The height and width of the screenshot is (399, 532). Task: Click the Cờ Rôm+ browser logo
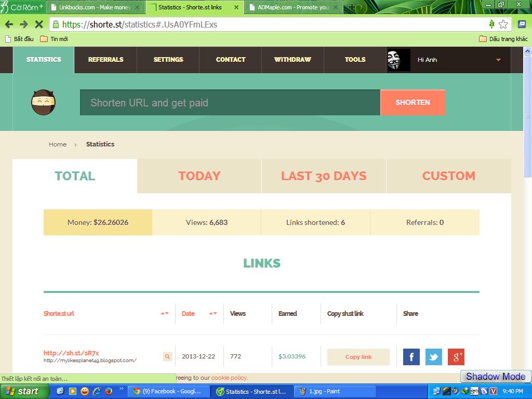[x=22, y=7]
